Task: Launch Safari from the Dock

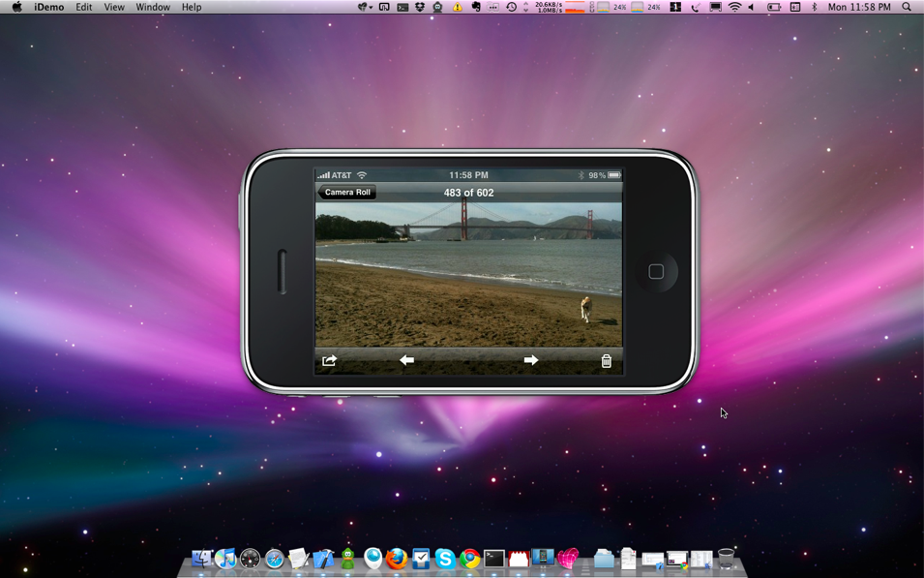Action: tap(275, 558)
